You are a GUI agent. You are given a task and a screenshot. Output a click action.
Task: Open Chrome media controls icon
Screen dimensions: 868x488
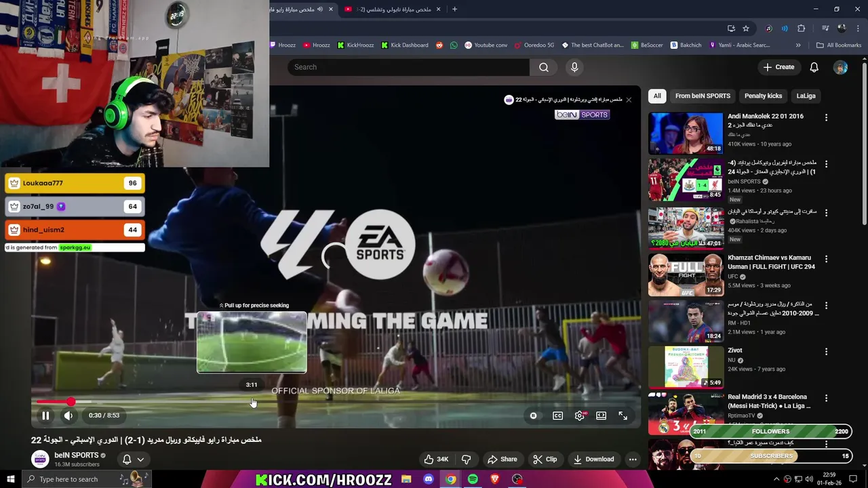[x=825, y=28]
